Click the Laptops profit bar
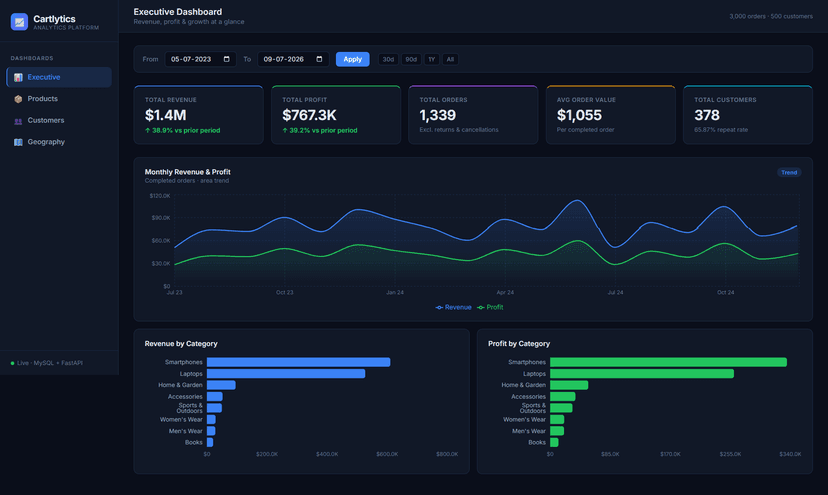This screenshot has width=828, height=495. point(642,373)
